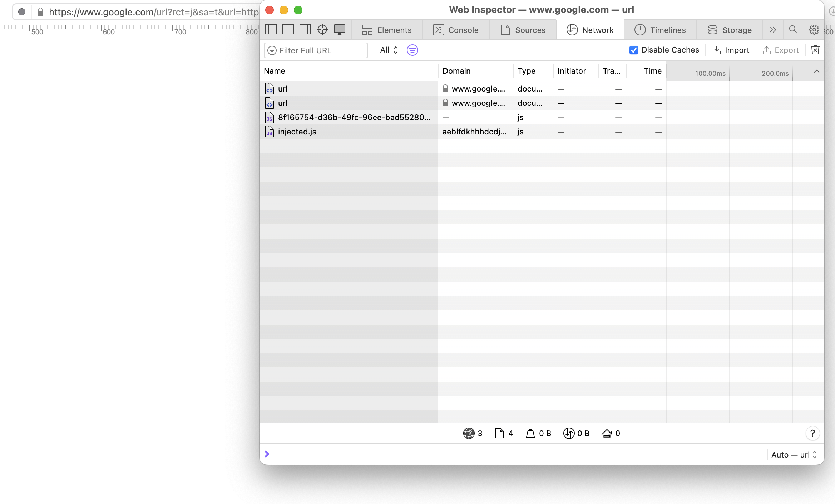This screenshot has height=504, width=835.
Task: Expand hidden tabs with double chevron
Action: [772, 30]
